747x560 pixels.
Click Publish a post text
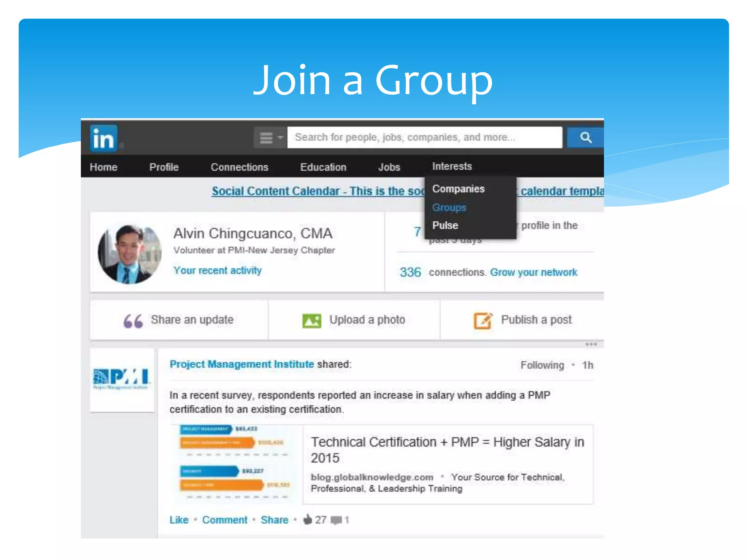click(536, 320)
